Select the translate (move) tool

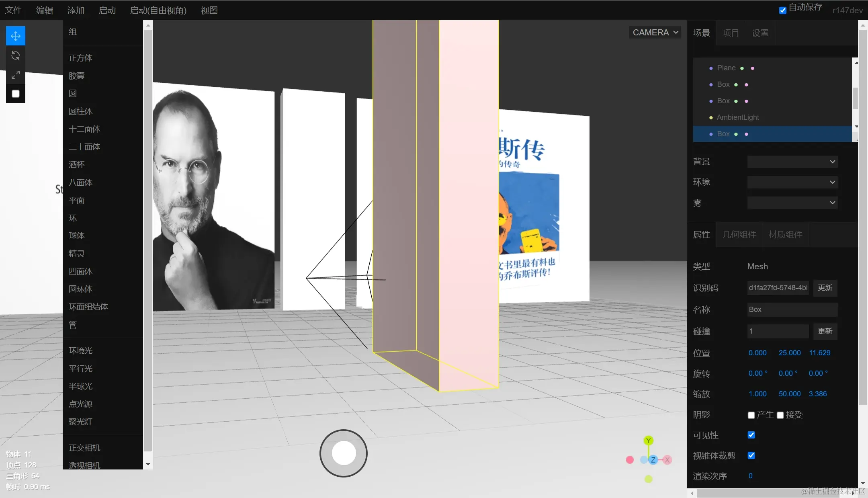point(16,36)
